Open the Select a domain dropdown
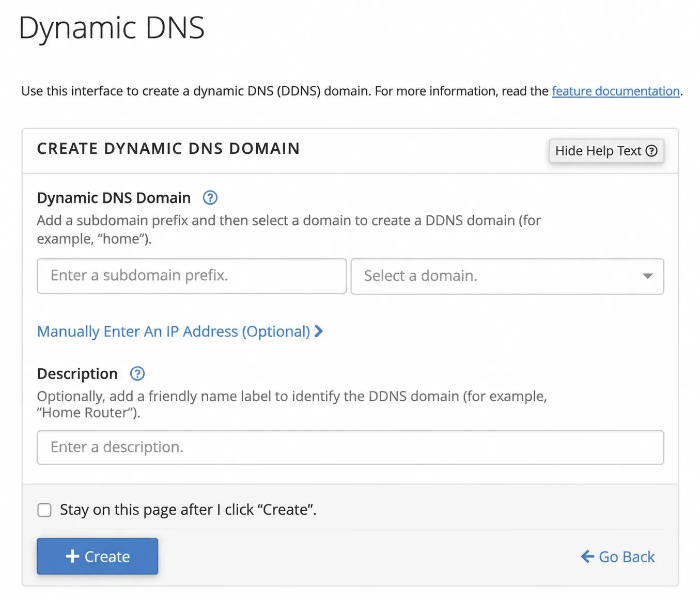Screen dimensions: 700x599 tap(507, 276)
